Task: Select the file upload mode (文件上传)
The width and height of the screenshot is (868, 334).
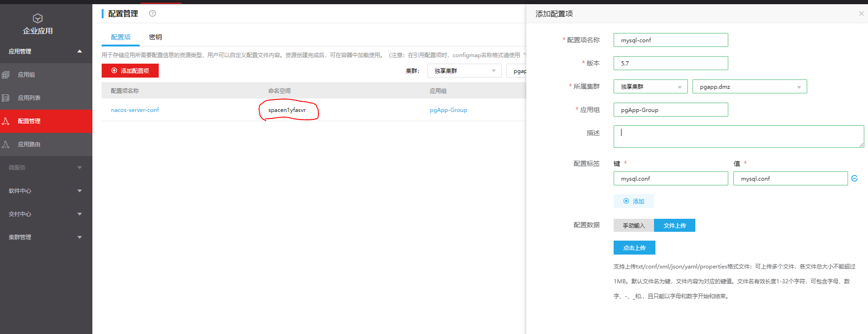Action: tap(674, 225)
